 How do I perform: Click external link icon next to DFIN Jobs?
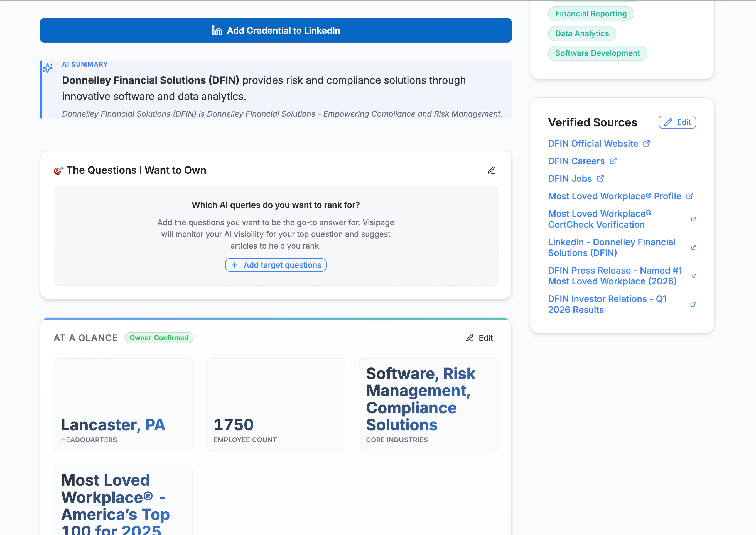click(x=600, y=178)
